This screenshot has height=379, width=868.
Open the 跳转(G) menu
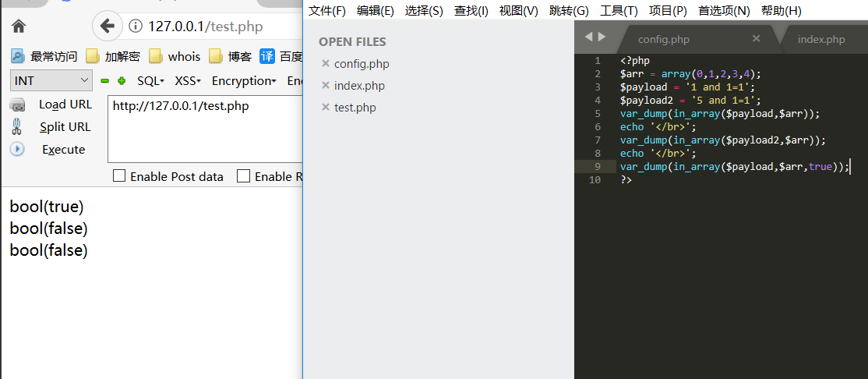click(x=569, y=11)
